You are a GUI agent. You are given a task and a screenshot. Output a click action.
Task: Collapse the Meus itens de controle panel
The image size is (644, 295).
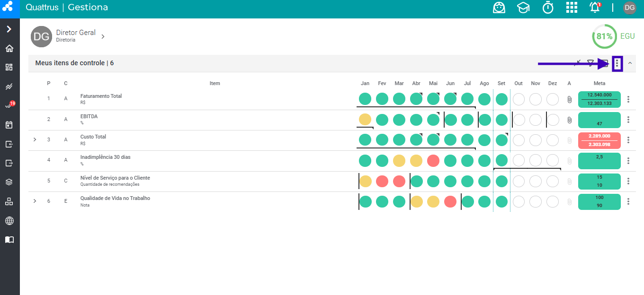(630, 63)
